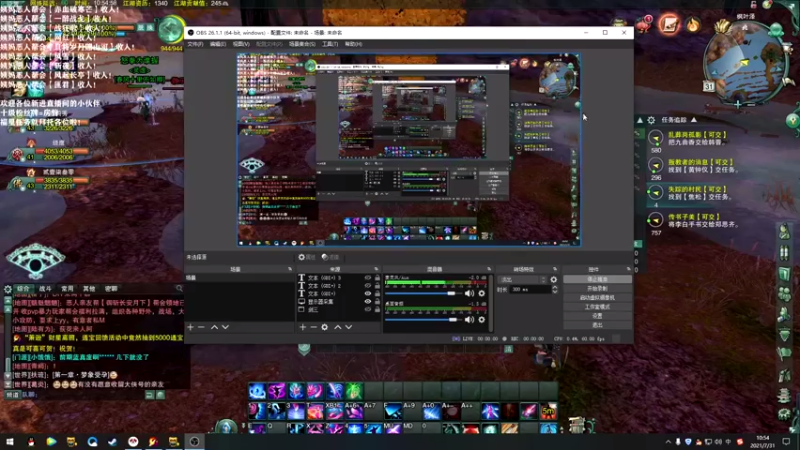Viewport: 800px width, 450px height.
Task: Click 停止推流 to stop streaming
Action: [597, 280]
